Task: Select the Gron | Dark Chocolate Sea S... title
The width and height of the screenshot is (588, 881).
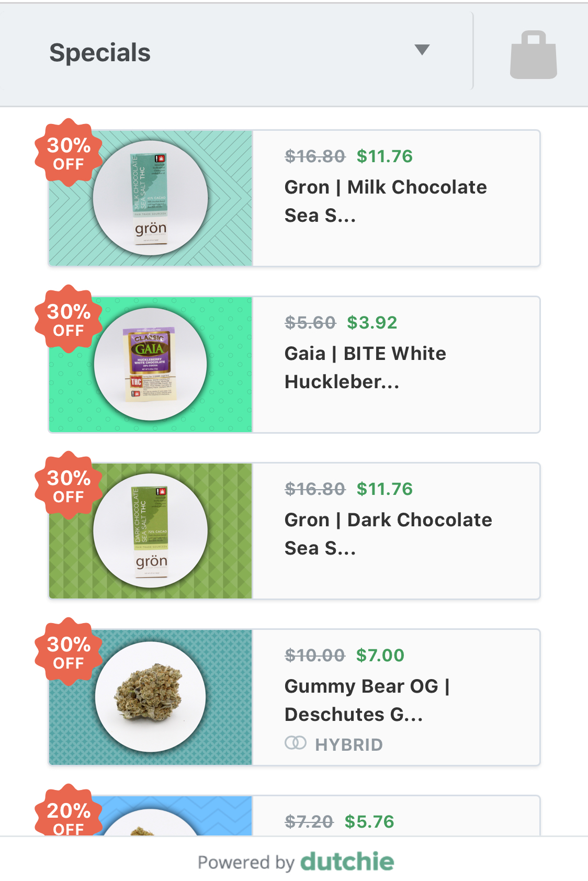Action: coord(388,534)
